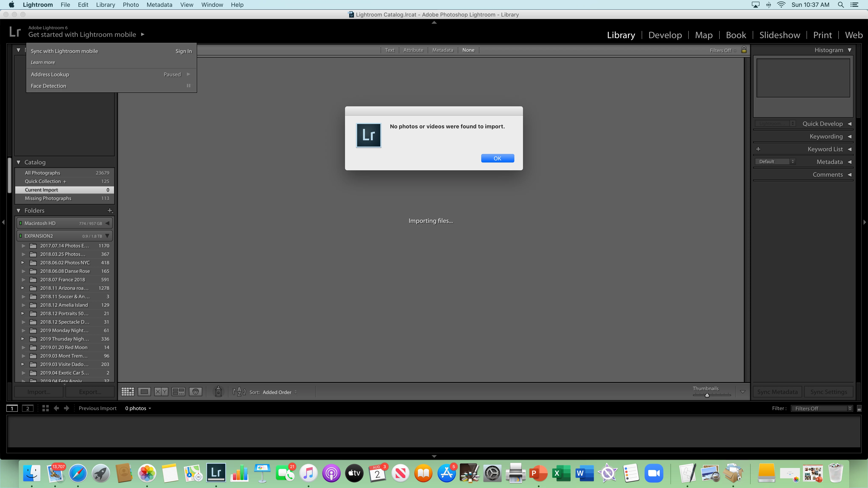Click Sign In for Lightroom mobile
Screen dimensions: 868x488
(x=183, y=51)
